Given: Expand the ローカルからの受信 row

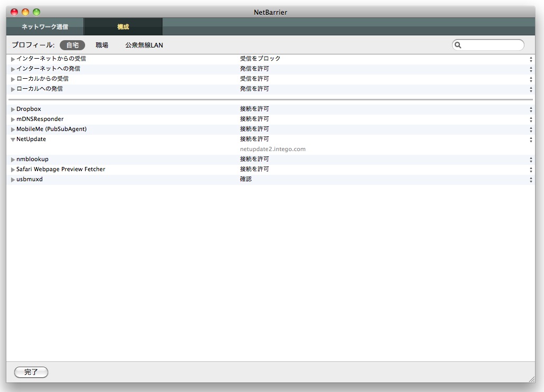Looking at the screenshot, I should click(x=13, y=79).
